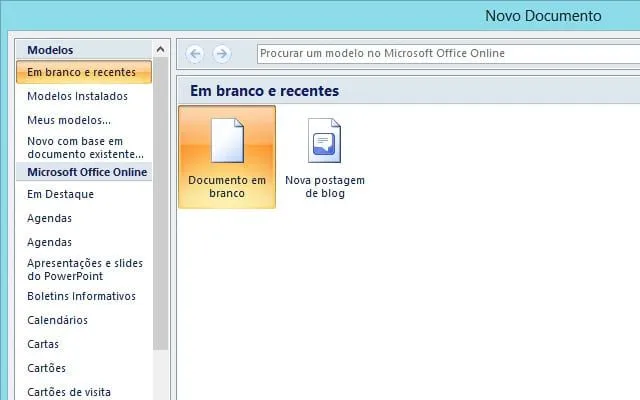
Task: Click the sidebar scrollbar up arrow
Action: click(x=160, y=49)
